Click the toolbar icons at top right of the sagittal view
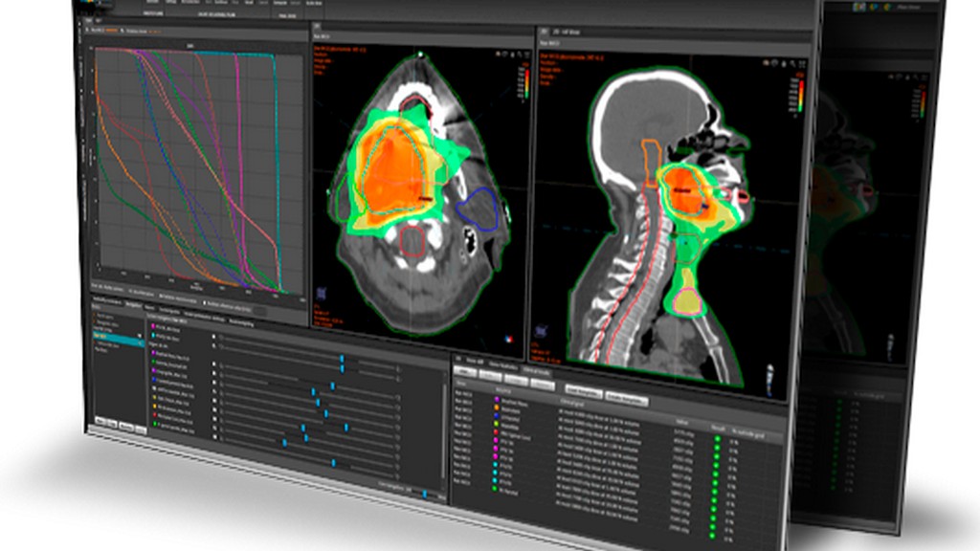This screenshot has width=980, height=551. point(785,63)
